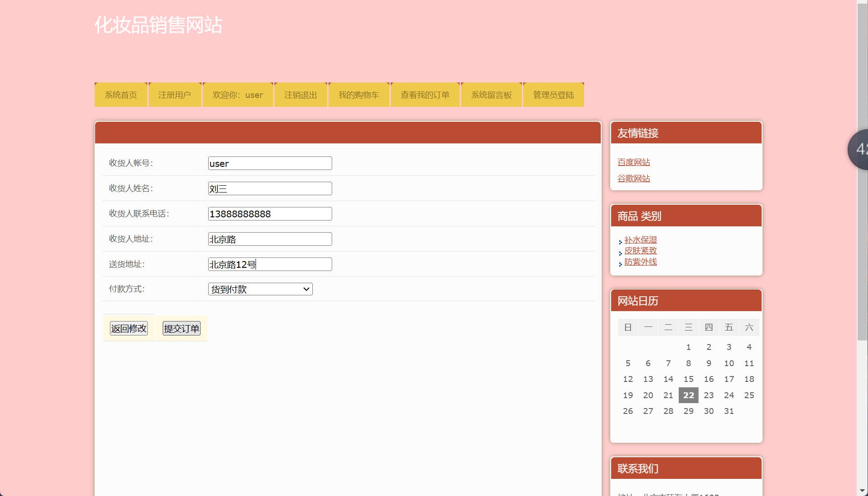Click the 收货人帐号 input field
Viewport: 868px width, 496px height.
[269, 163]
